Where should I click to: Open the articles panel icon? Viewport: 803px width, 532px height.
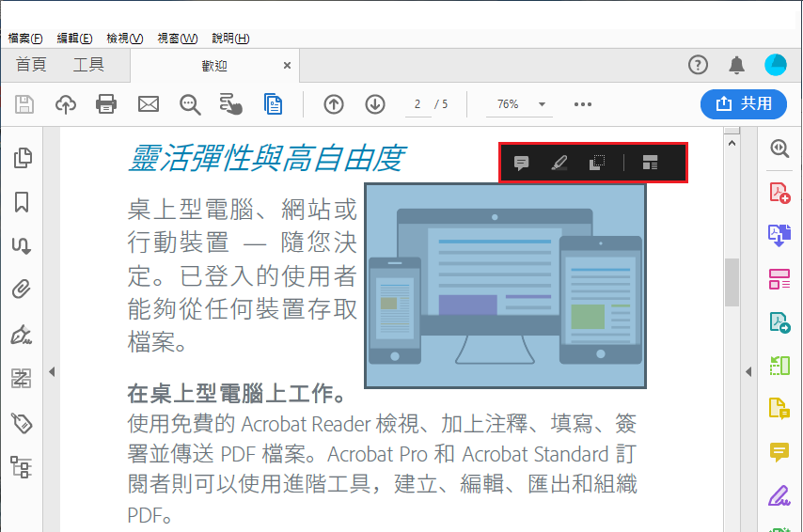click(22, 245)
